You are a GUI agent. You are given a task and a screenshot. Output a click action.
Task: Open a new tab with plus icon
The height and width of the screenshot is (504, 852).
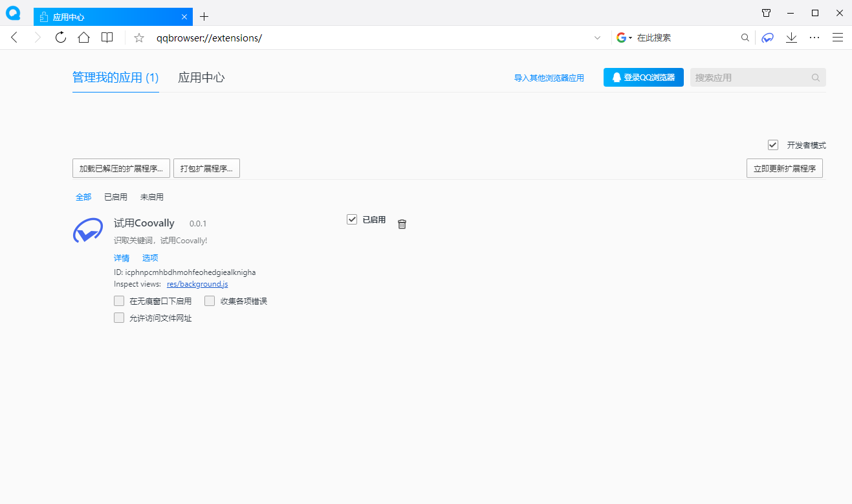204,17
